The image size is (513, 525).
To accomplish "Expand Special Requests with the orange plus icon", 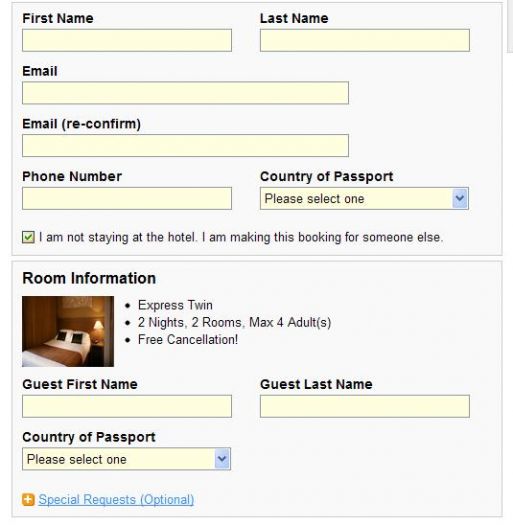I will point(28,500).
